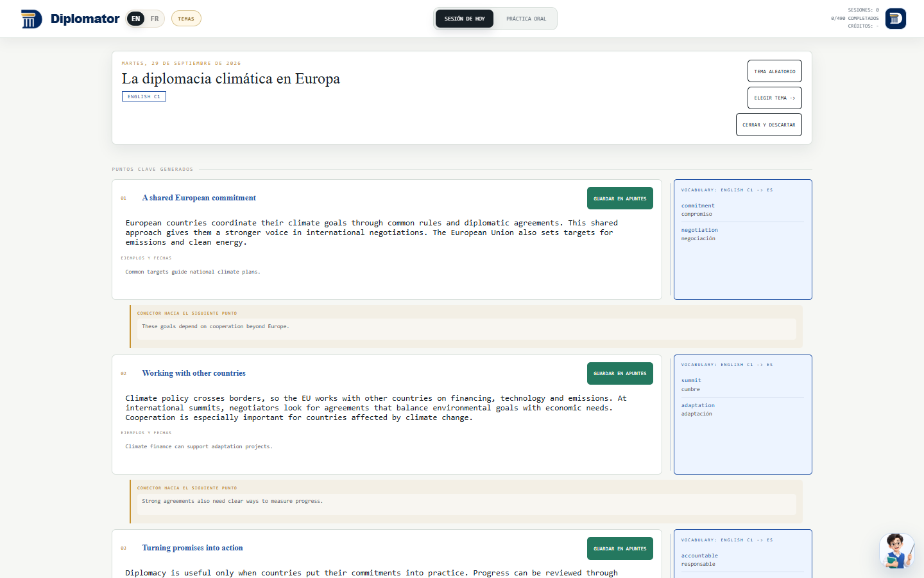Viewport: 924px width, 578px height.
Task: Click vocabulary word 'adaptation'
Action: click(697, 405)
